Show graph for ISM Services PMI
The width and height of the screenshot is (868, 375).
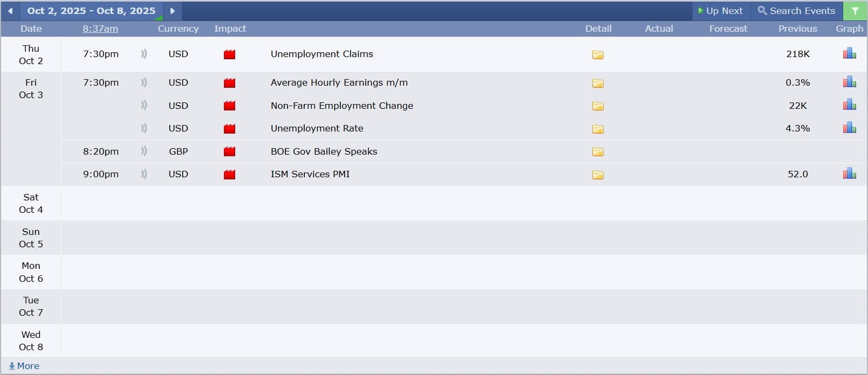click(x=849, y=173)
